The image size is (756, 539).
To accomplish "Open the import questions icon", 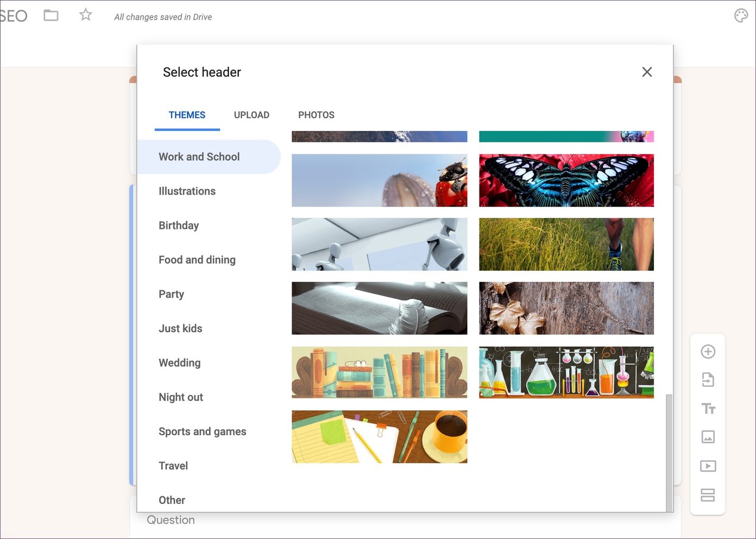I will (x=708, y=380).
